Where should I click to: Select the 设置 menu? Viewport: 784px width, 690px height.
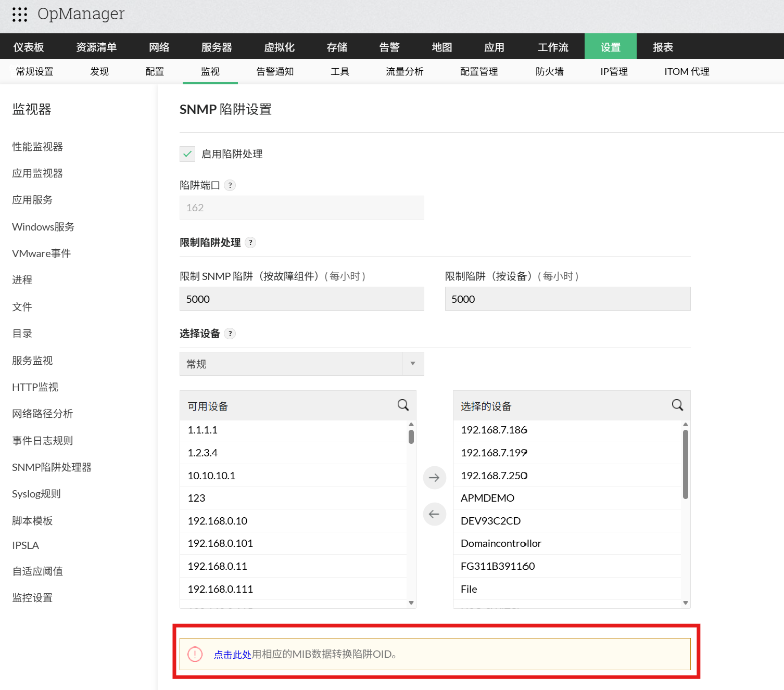(x=611, y=47)
